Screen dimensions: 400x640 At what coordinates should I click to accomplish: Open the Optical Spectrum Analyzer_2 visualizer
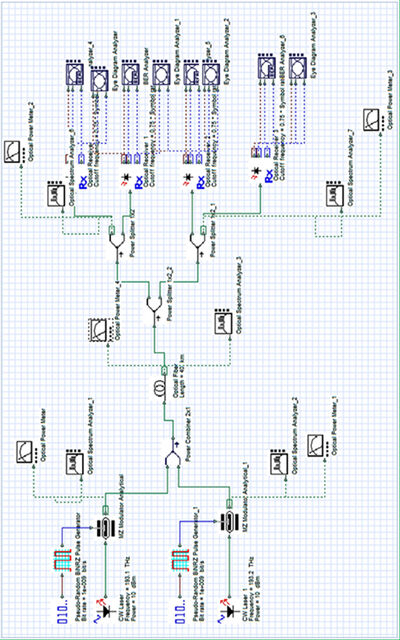pyautogui.click(x=280, y=460)
